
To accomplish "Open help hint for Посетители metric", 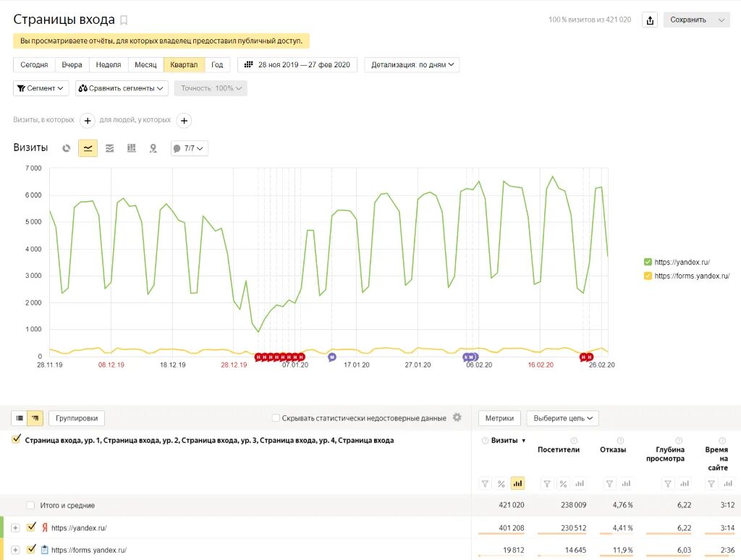I will pyautogui.click(x=574, y=441).
